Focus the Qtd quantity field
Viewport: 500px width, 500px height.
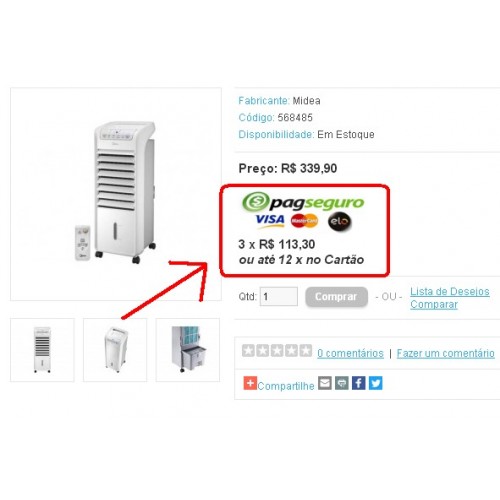pyautogui.click(x=279, y=296)
